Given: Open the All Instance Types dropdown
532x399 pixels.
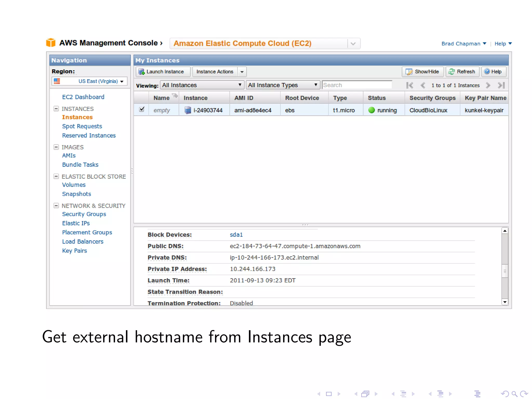Looking at the screenshot, I should pyautogui.click(x=283, y=85).
